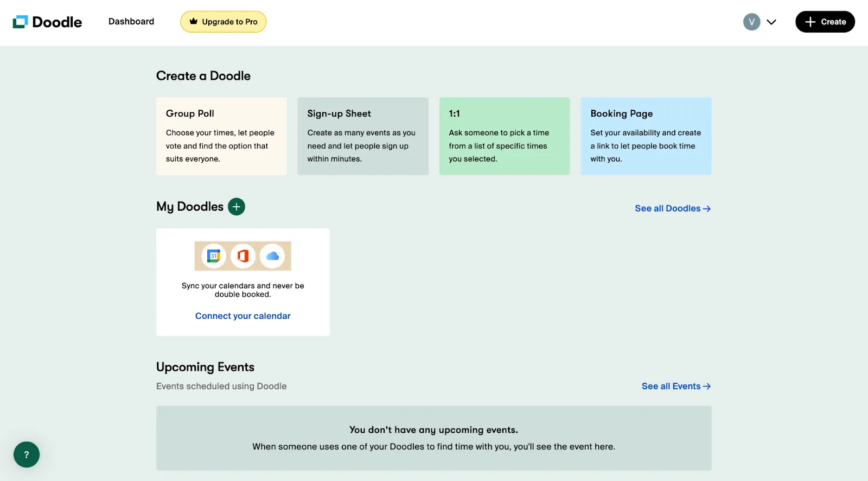Image resolution: width=868 pixels, height=481 pixels.
Task: Click the Connect your calendar link
Action: [x=243, y=316]
